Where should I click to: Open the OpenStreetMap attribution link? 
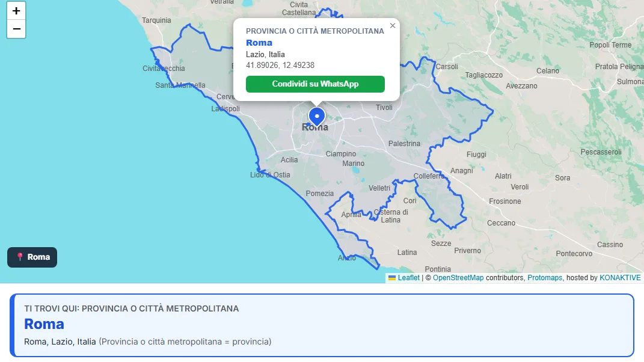[x=458, y=278]
